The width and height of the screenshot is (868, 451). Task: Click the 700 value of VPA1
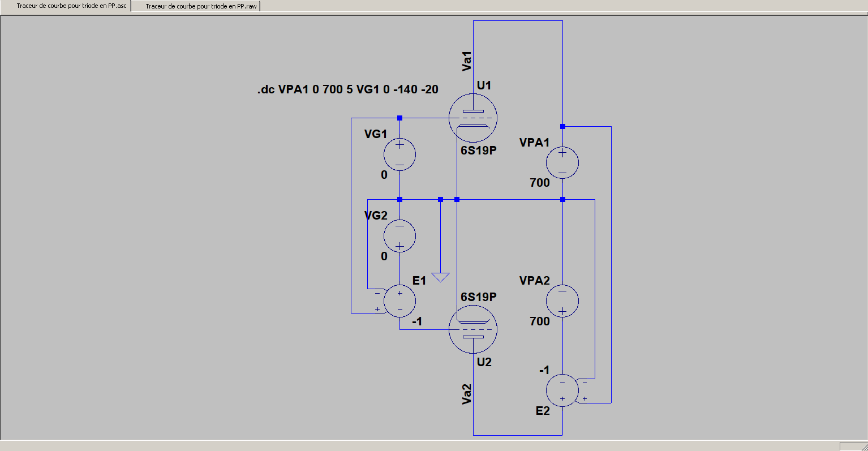(x=540, y=183)
